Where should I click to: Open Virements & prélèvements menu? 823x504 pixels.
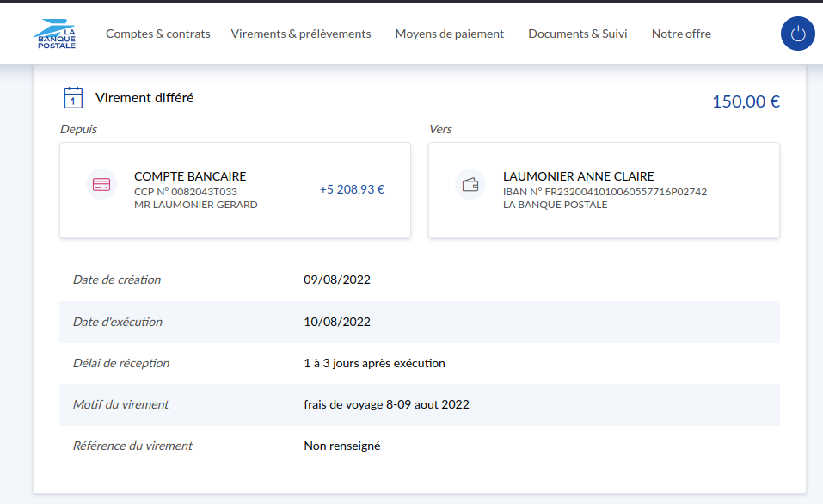click(x=301, y=34)
